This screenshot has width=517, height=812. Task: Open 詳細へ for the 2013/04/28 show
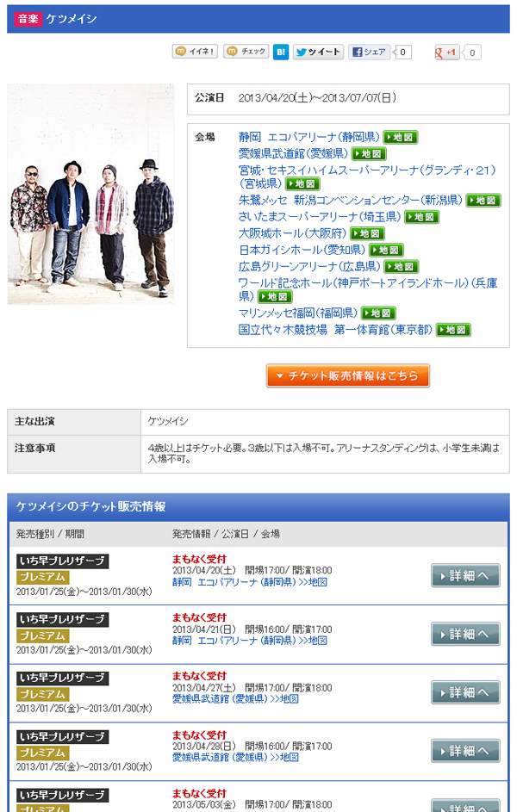click(465, 751)
